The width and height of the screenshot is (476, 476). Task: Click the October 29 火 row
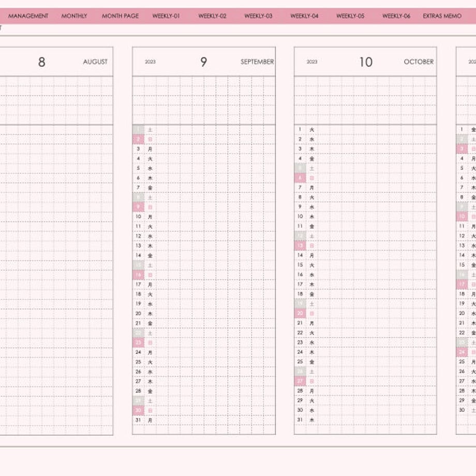[365, 400]
